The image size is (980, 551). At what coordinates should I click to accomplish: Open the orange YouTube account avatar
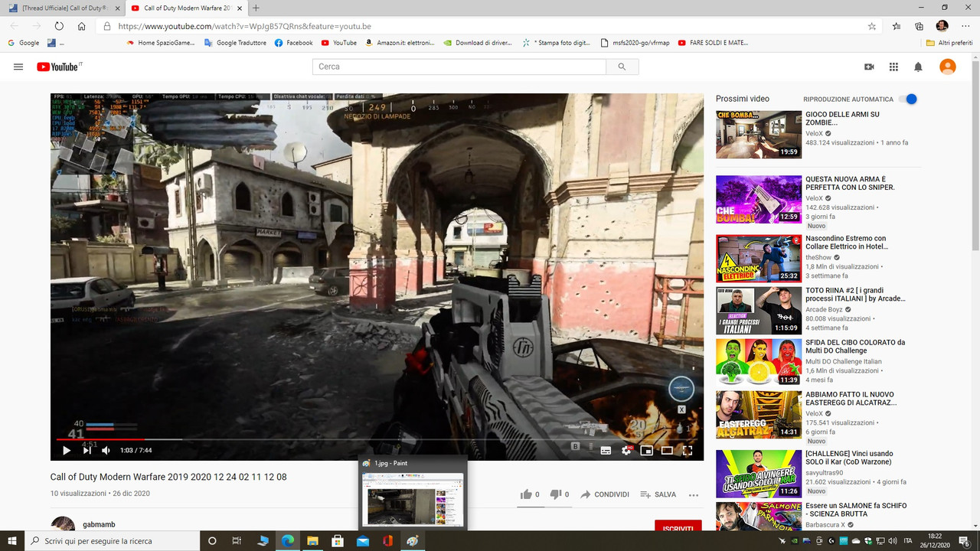(948, 67)
